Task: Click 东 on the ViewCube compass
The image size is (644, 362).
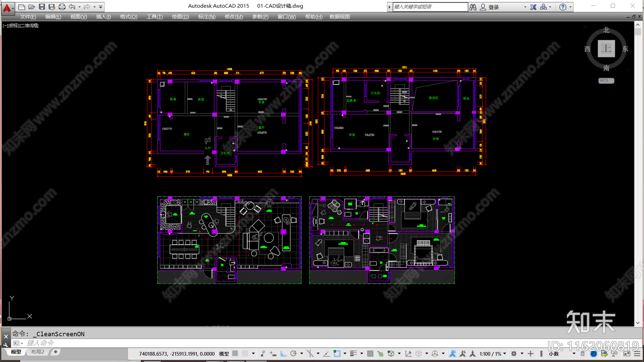Action: 625,49
